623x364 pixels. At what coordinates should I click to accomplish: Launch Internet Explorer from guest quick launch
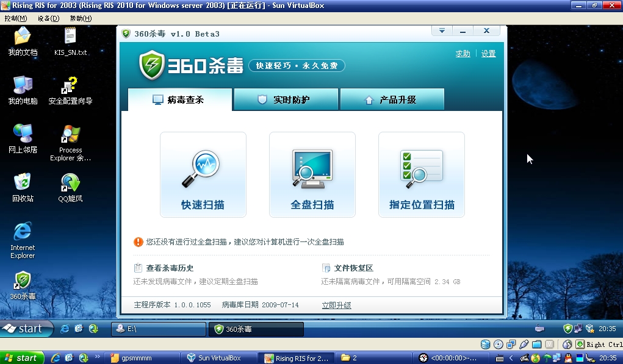[x=64, y=329]
